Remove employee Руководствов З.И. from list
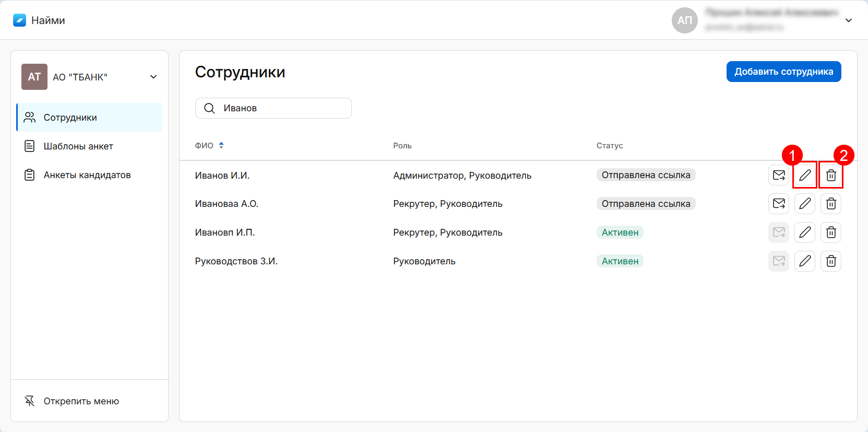Screen dimensions: 868x432 831,261
